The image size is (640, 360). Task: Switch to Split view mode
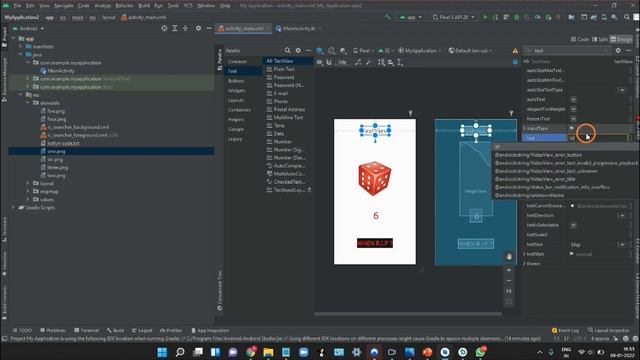tap(599, 39)
